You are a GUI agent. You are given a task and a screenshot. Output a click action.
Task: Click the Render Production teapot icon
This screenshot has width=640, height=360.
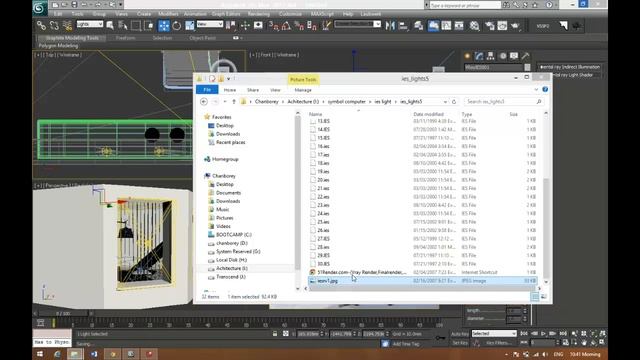[515, 26]
